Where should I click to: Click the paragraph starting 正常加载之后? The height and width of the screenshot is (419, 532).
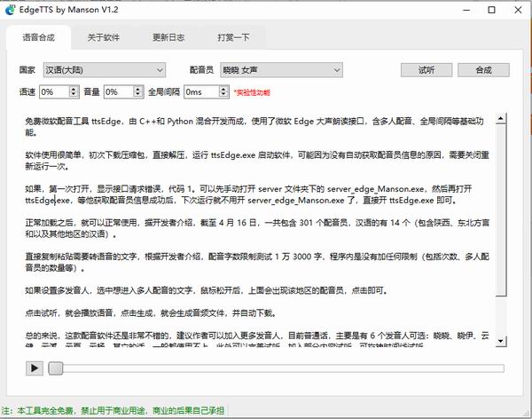[257, 228]
